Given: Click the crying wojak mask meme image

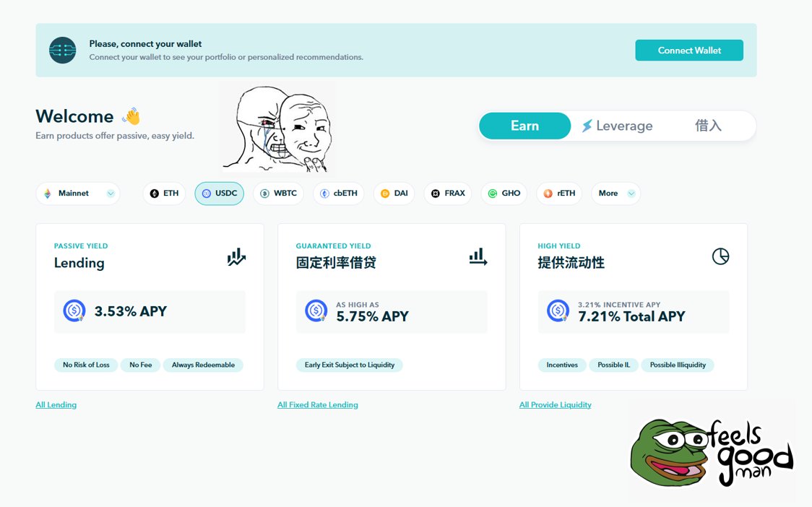Looking at the screenshot, I should click(x=277, y=127).
